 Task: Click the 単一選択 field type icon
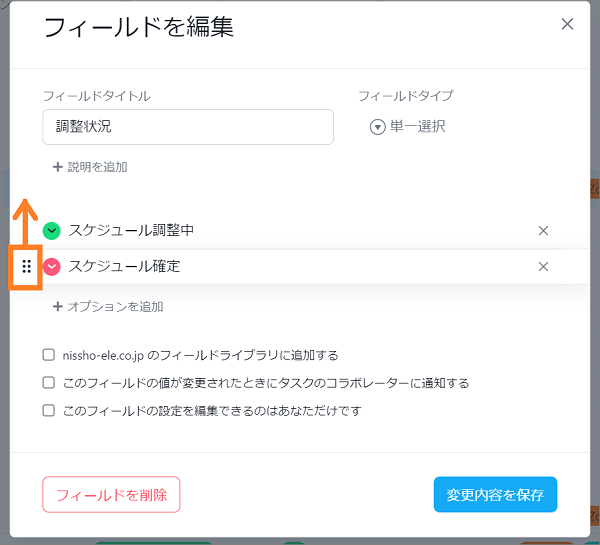pos(377,127)
